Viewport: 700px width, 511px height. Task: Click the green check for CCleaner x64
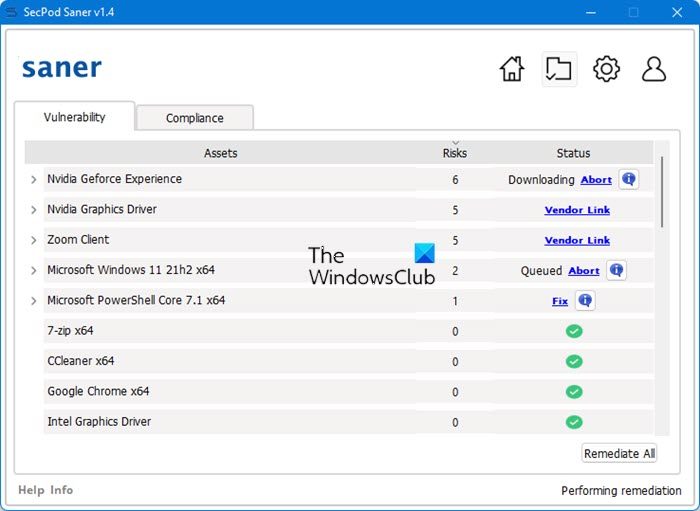point(574,361)
